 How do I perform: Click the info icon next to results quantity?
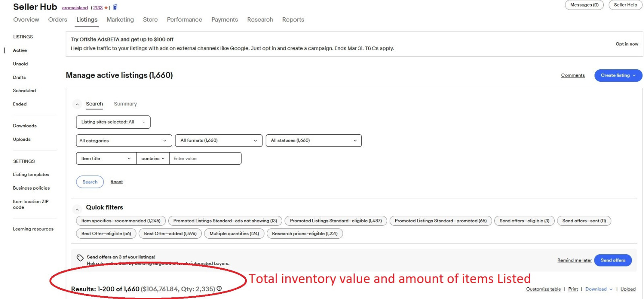(x=219, y=289)
